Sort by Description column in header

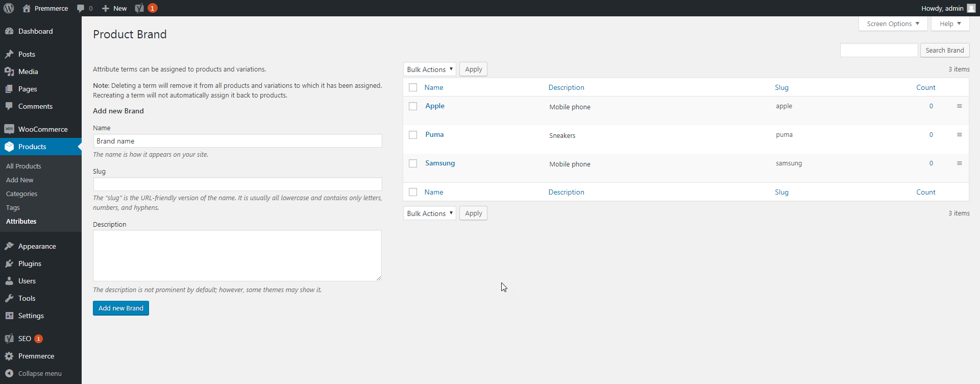pos(567,87)
